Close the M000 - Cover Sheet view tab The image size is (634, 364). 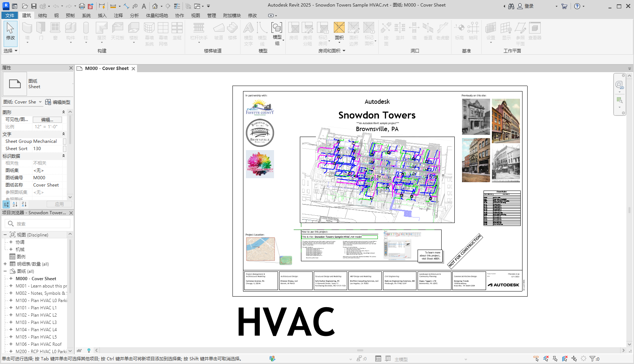click(133, 69)
